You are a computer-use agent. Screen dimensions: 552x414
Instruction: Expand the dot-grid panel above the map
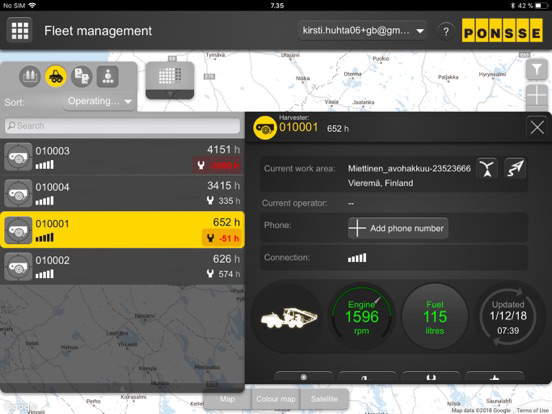(170, 80)
